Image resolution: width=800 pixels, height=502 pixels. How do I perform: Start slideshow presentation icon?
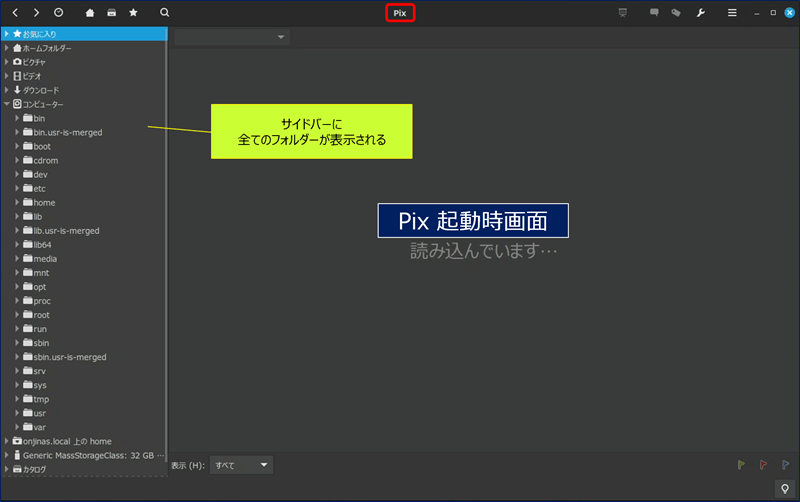622,13
